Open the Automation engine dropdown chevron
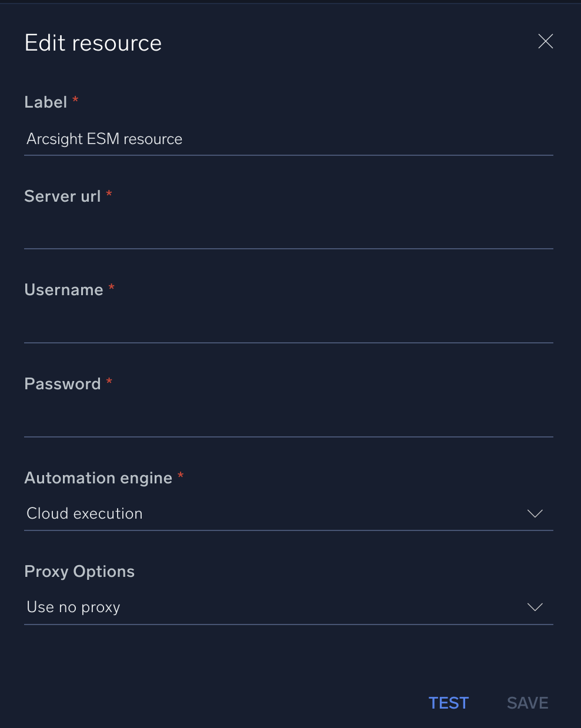Screen dimensions: 581x728 click(x=535, y=513)
